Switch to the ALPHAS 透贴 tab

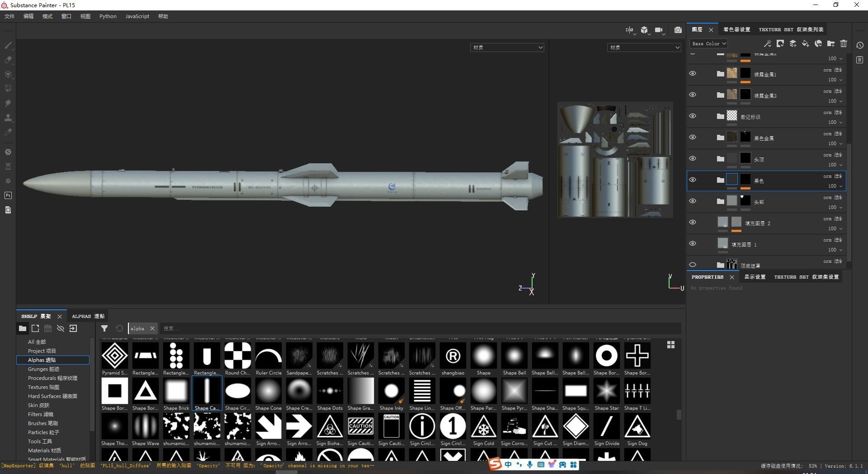pyautogui.click(x=88, y=316)
